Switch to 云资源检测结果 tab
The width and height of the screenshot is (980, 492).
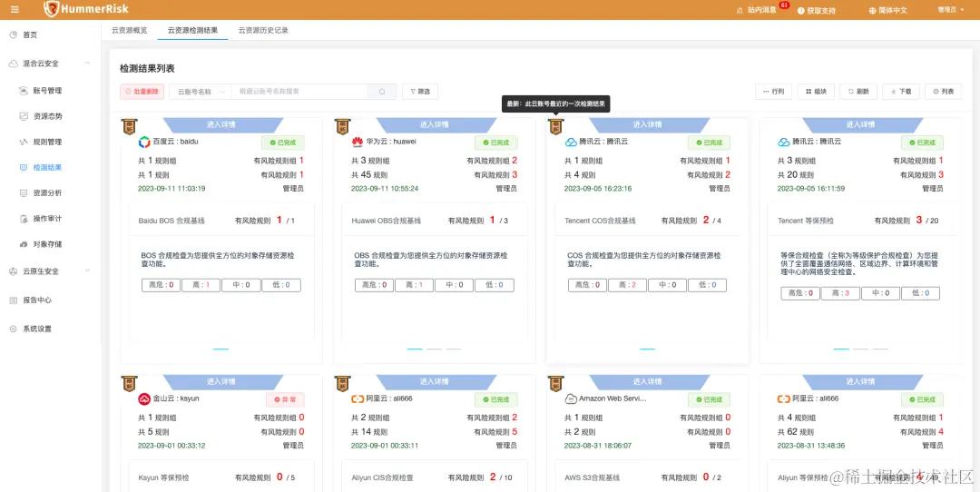[192, 30]
